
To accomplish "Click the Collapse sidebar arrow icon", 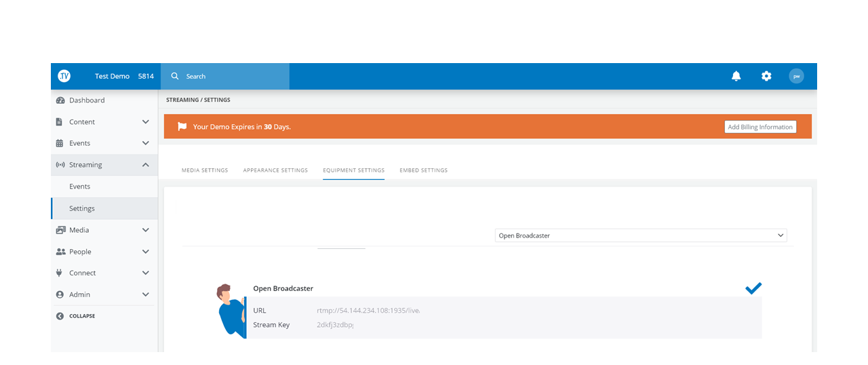I will coord(60,316).
